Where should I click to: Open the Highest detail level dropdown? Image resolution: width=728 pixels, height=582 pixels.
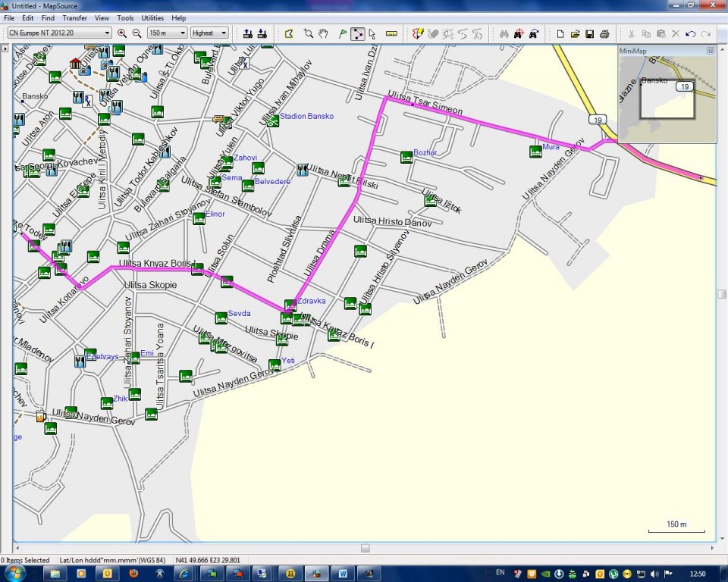pos(209,33)
